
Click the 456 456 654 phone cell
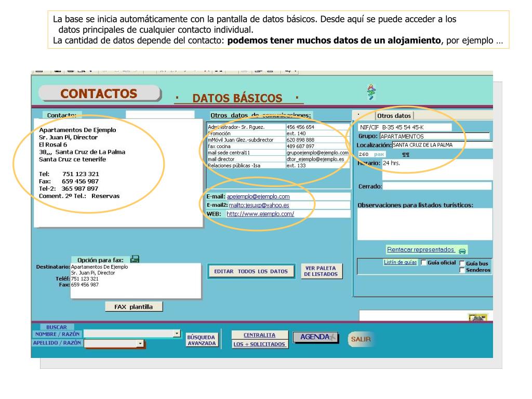point(317,127)
